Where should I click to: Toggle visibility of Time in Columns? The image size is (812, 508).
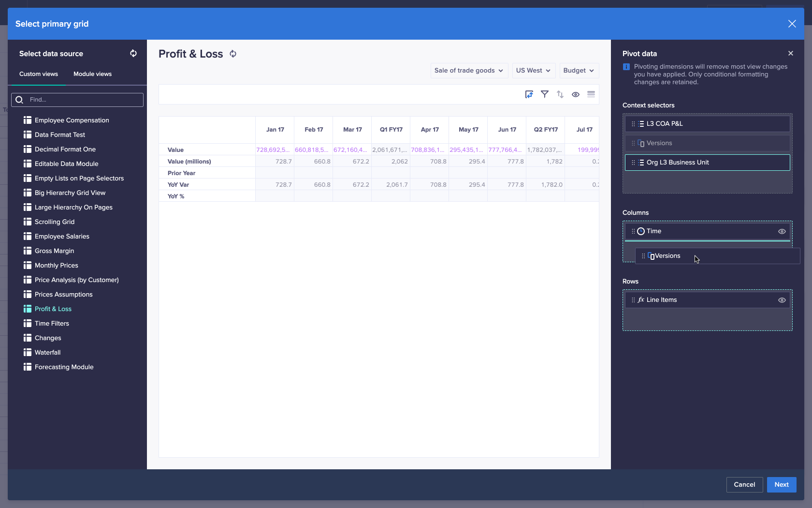(x=782, y=231)
